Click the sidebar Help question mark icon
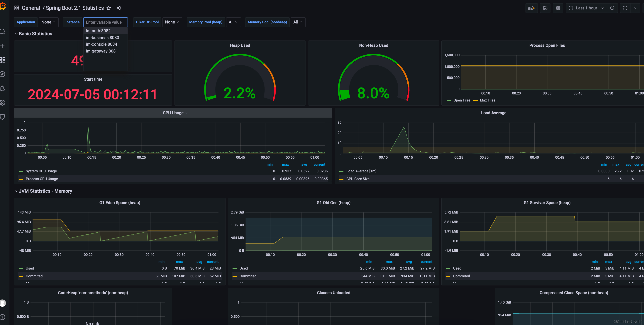The width and height of the screenshot is (644, 325). click(3, 317)
